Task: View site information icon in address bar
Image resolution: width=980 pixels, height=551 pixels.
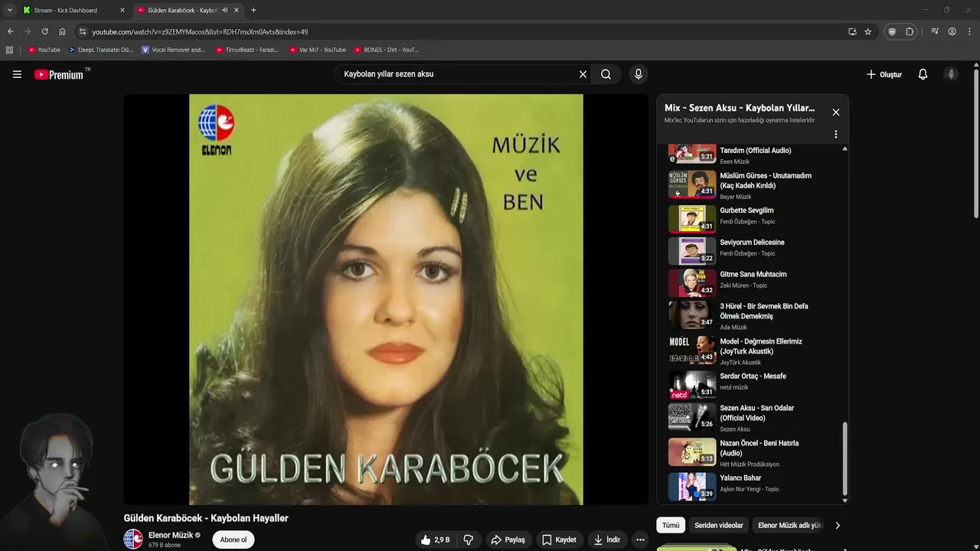Action: tap(83, 31)
